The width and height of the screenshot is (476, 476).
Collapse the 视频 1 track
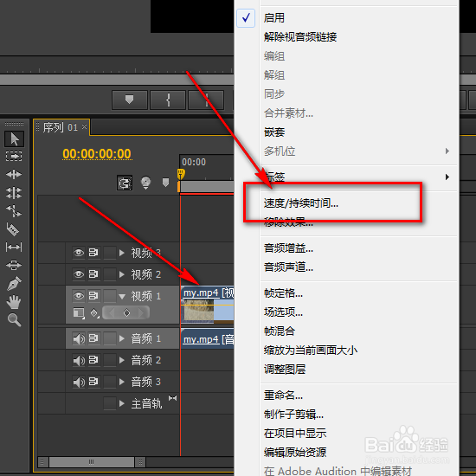[x=122, y=296]
